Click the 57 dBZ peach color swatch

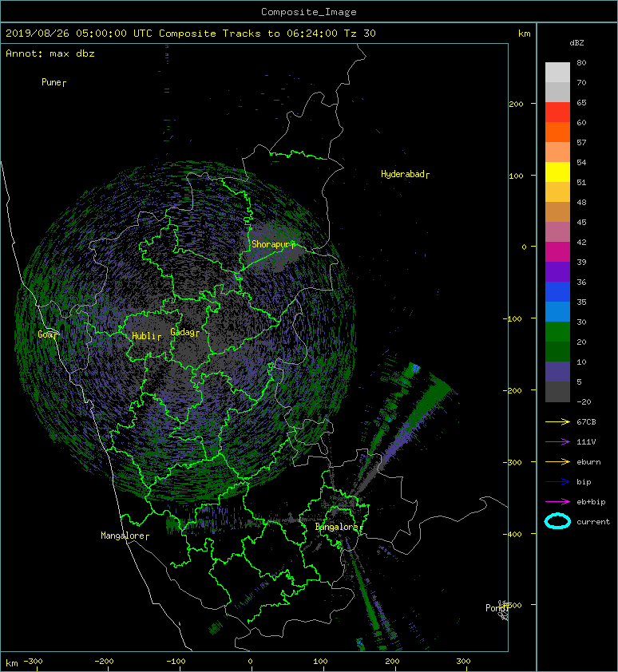coord(557,152)
